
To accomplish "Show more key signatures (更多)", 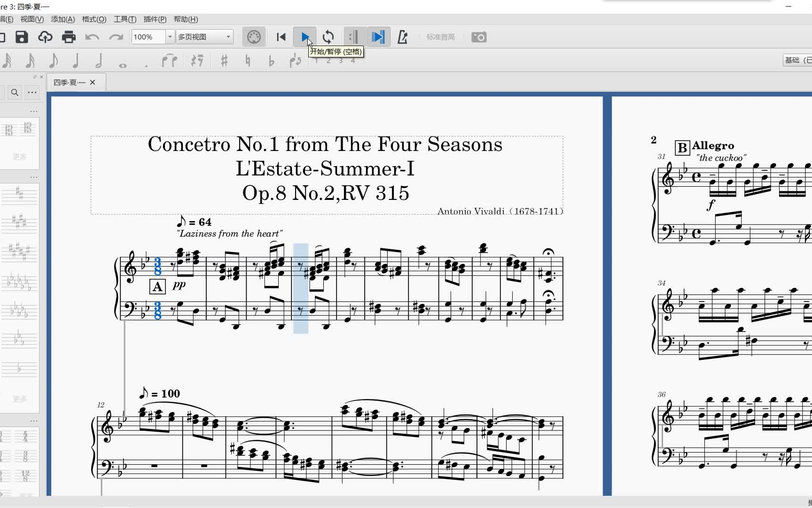I will coord(20,399).
